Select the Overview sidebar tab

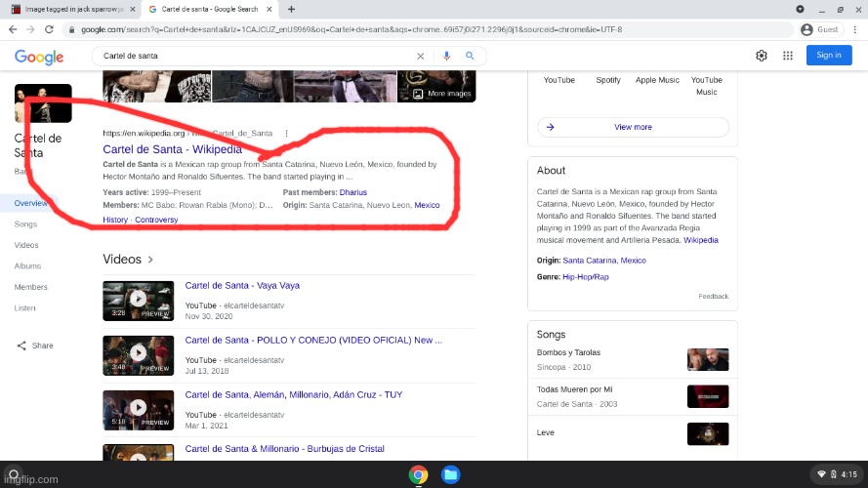31,203
